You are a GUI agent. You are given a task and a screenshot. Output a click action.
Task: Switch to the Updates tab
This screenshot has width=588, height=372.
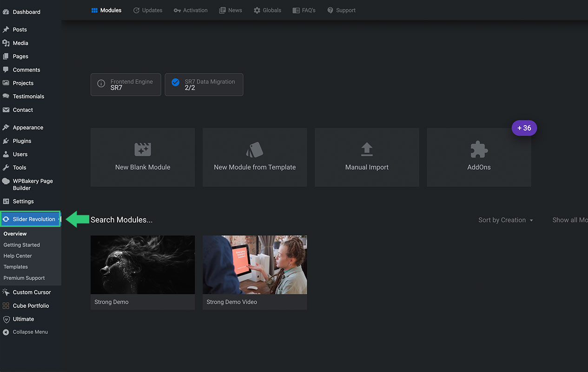[x=148, y=10]
